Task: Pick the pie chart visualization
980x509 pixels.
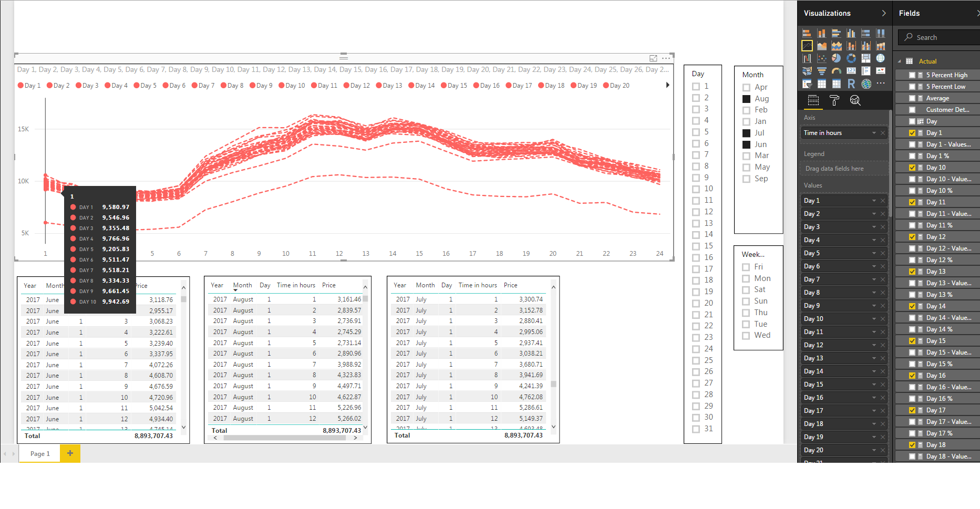Action: 837,58
